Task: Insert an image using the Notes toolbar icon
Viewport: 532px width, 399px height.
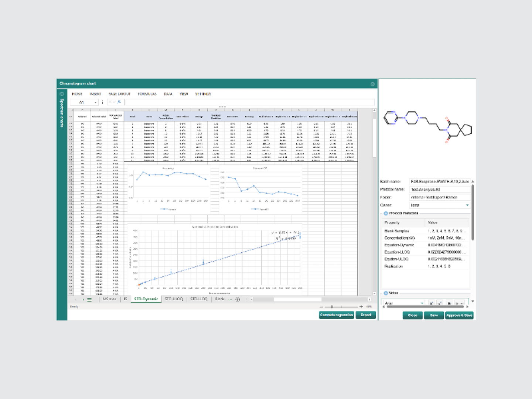Action: click(449, 303)
